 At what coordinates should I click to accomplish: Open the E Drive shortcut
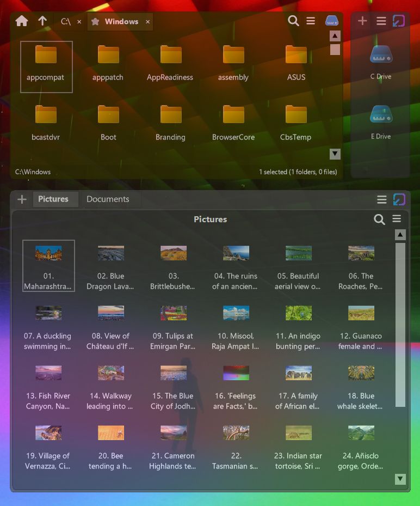pos(381,121)
